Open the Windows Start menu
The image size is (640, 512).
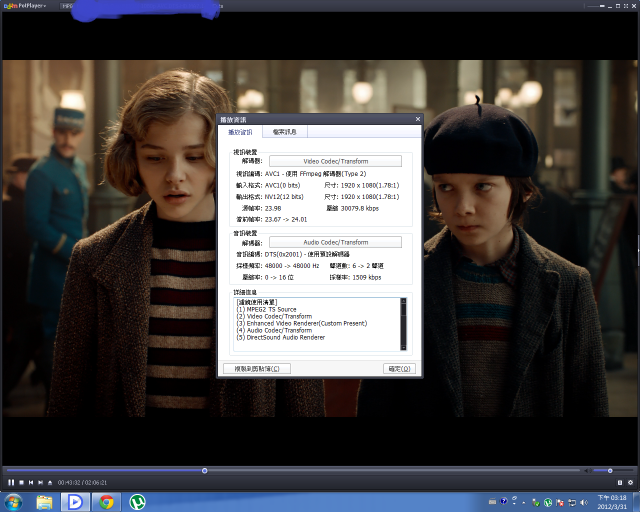[x=13, y=502]
